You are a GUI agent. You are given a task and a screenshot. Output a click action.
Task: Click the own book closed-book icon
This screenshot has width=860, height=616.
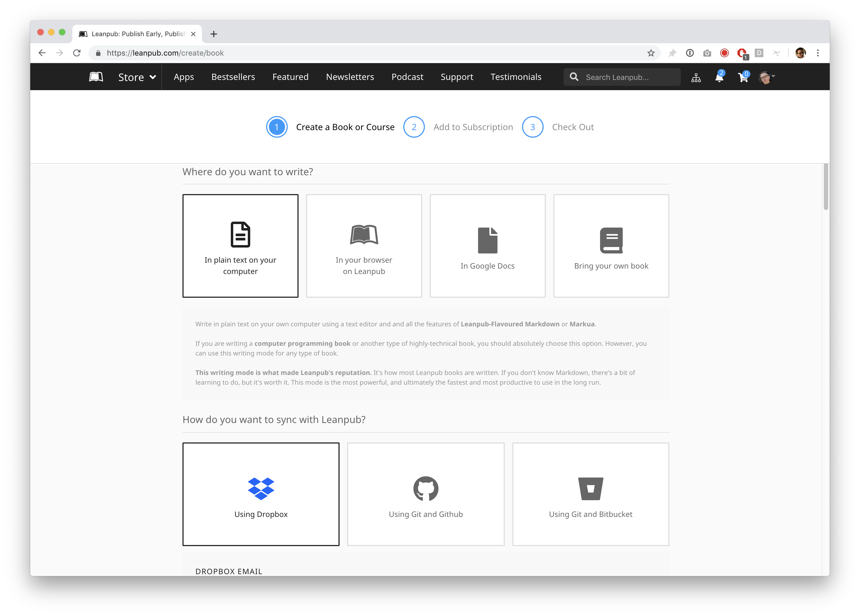(611, 240)
